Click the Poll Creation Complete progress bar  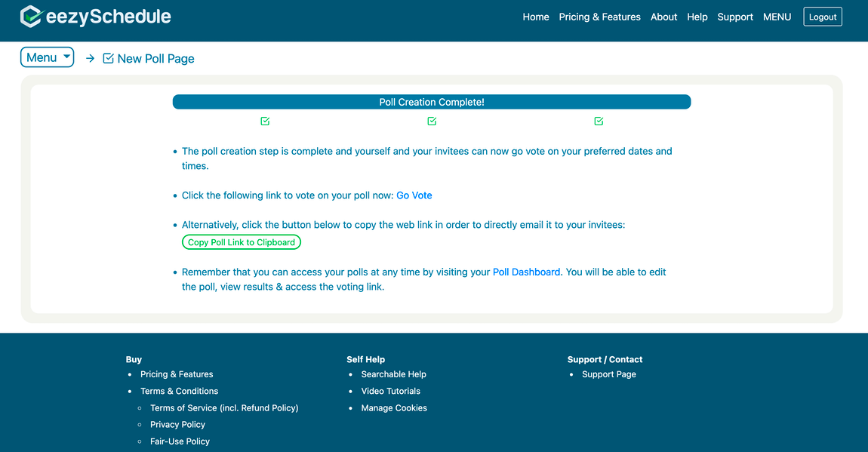(x=432, y=102)
